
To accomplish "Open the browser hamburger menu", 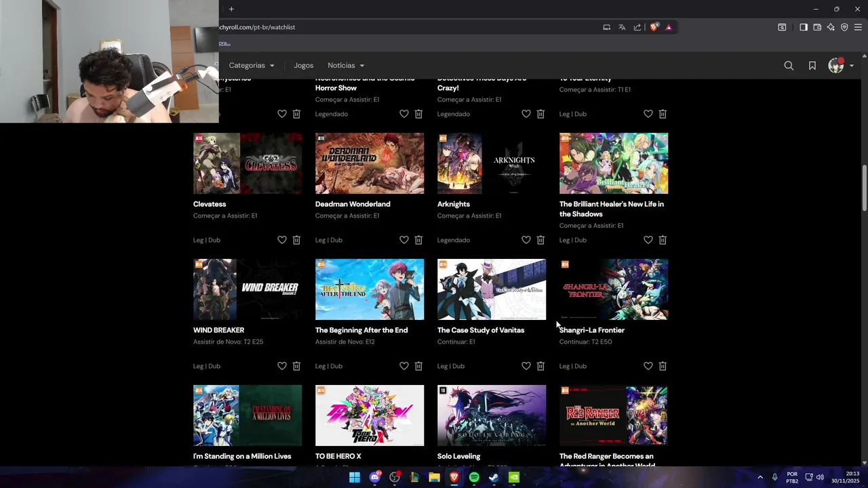I will (858, 27).
